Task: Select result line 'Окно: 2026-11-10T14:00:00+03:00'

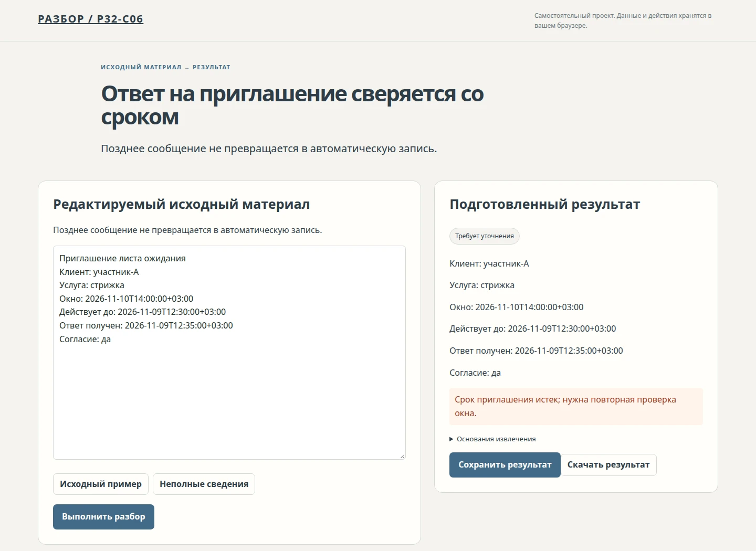Action: 517,307
